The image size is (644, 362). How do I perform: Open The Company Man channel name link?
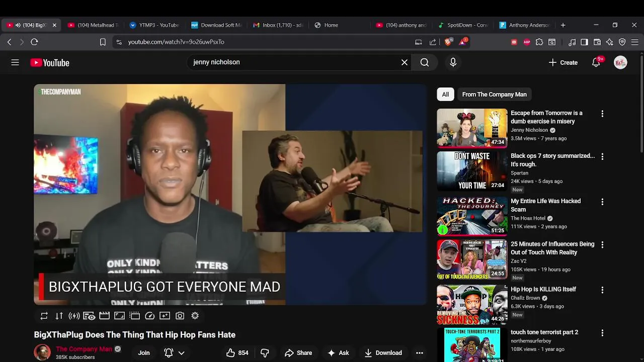click(x=84, y=349)
